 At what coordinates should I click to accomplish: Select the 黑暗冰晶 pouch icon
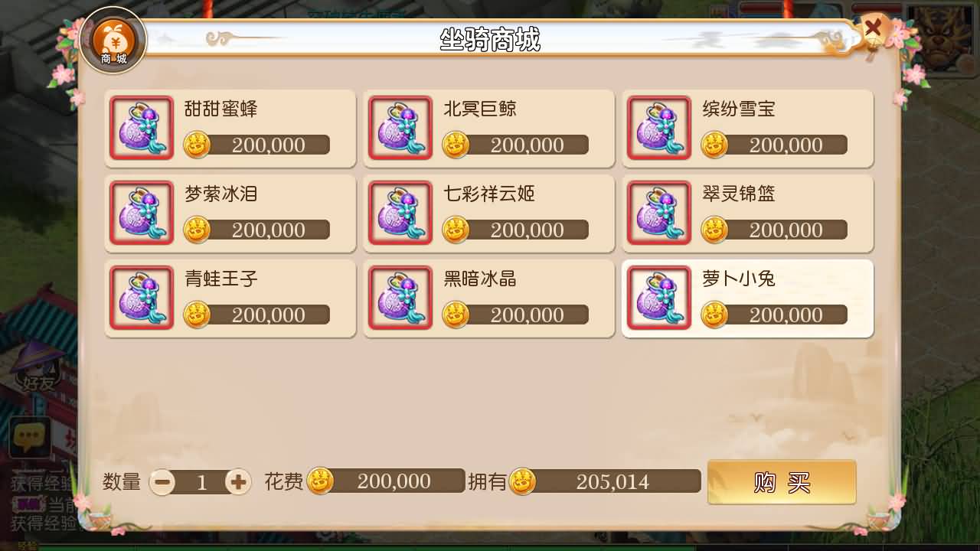point(400,298)
